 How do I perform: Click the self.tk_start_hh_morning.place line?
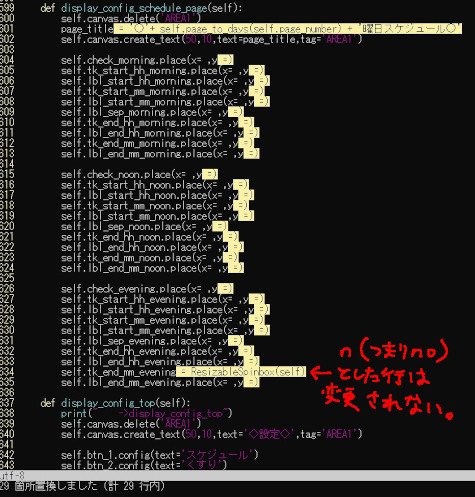tap(163, 70)
